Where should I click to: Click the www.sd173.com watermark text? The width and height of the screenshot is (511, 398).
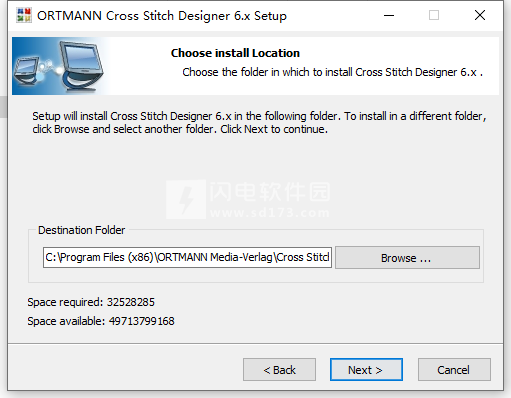270,212
